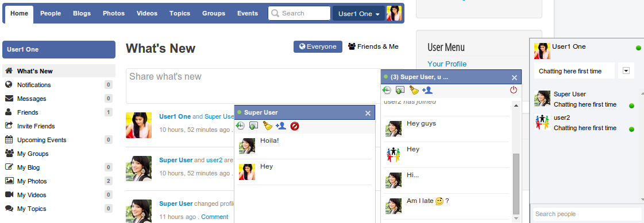This screenshot has width=644, height=223.
Task: Open chat history icon in Super User chat
Action: click(240, 126)
